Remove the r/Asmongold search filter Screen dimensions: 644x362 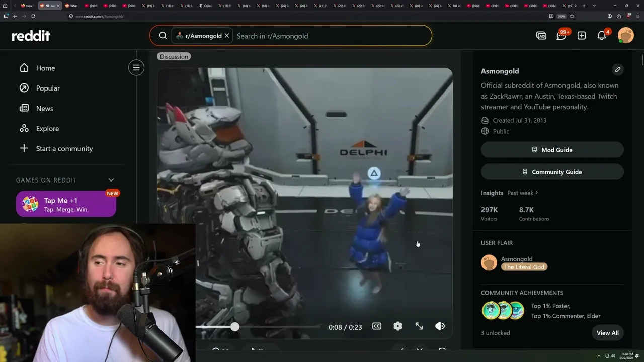(227, 36)
